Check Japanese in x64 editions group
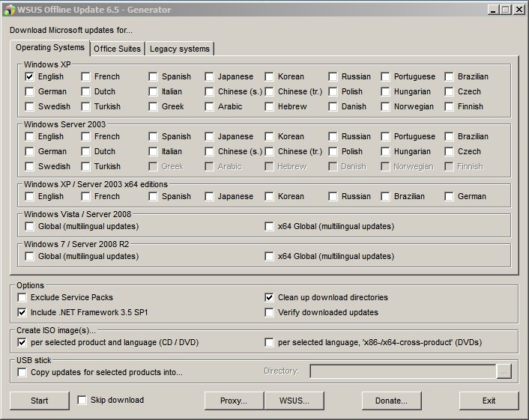Image resolution: width=529 pixels, height=420 pixels. (209, 196)
